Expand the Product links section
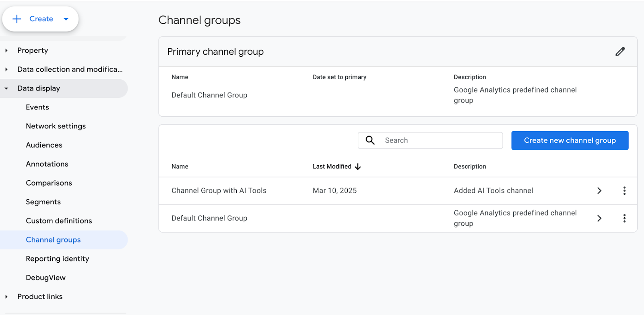 pos(6,297)
